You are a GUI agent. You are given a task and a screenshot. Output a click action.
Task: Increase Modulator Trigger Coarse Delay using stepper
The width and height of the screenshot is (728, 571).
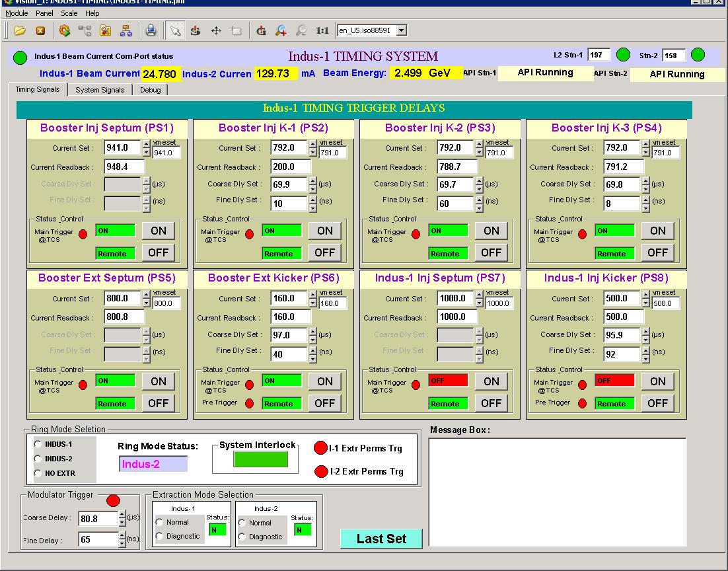tap(122, 515)
